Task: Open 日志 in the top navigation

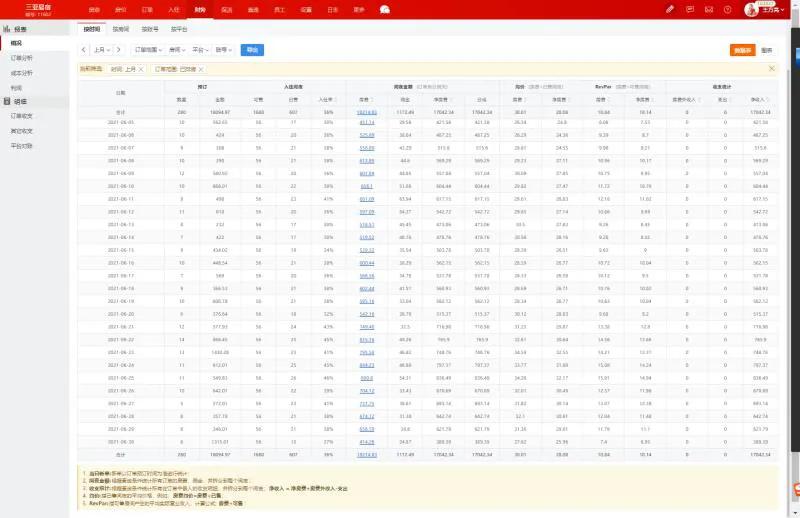Action: pyautogui.click(x=333, y=10)
